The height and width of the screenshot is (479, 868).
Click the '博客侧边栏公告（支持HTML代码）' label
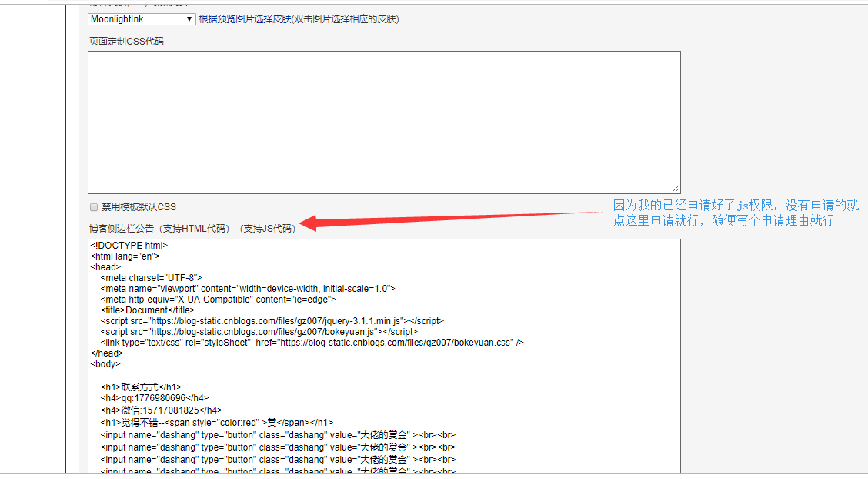coord(159,228)
